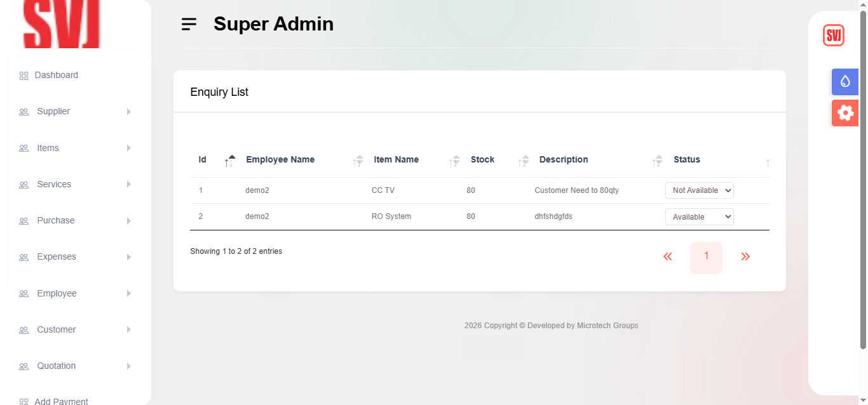
Task: Open the Employee sidebar menu
Action: 57,294
